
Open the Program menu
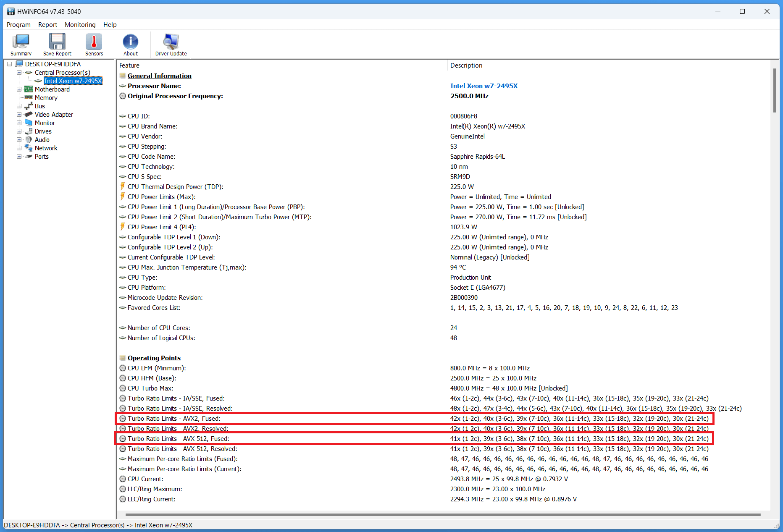pyautogui.click(x=18, y=24)
